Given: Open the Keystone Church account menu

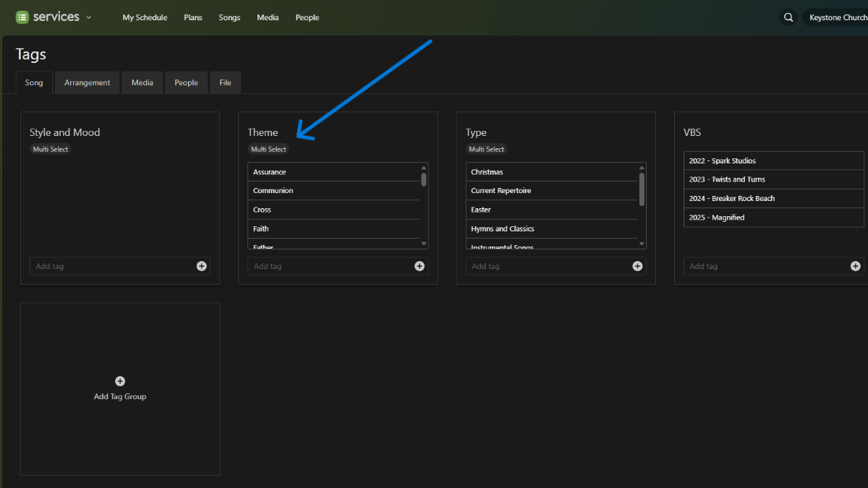Looking at the screenshot, I should pos(836,17).
